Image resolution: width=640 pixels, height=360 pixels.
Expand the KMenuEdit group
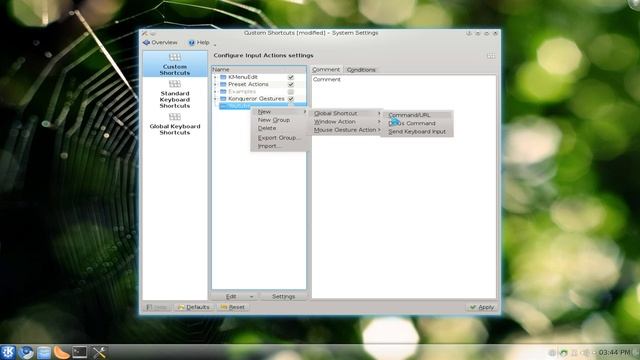216,77
